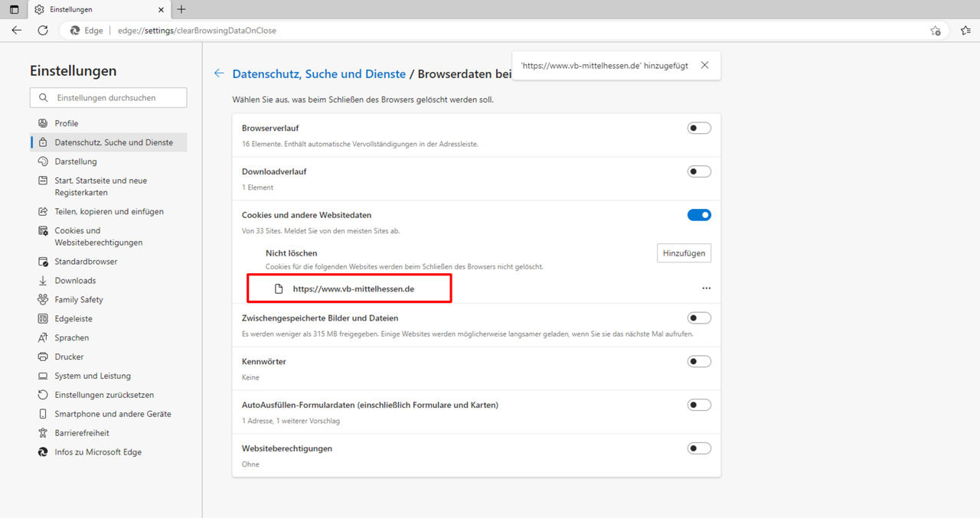
Task: Click inside the Einstellungen durchsuchen search field
Action: point(108,97)
